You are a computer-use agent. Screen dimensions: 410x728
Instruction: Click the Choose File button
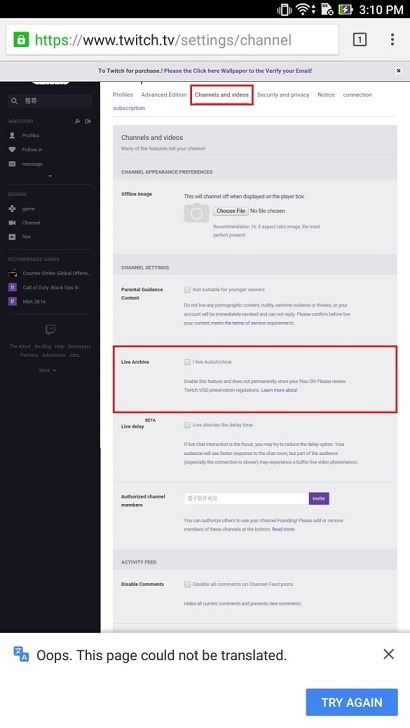tap(231, 211)
